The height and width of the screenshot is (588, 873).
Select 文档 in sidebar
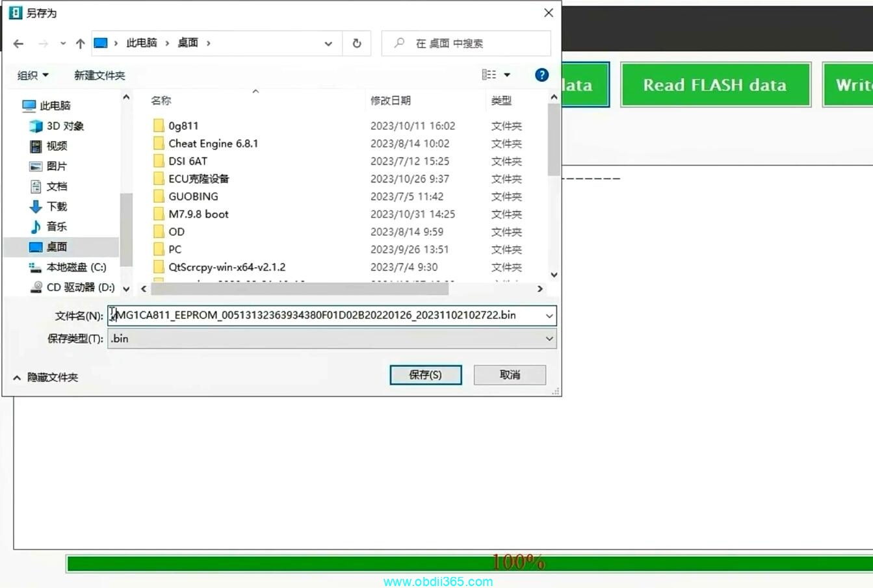49,186
